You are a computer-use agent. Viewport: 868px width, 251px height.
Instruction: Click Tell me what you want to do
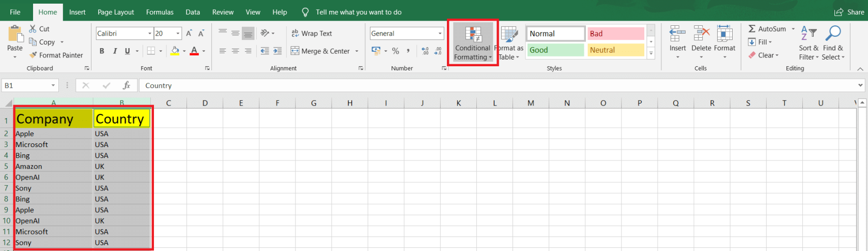[359, 12]
